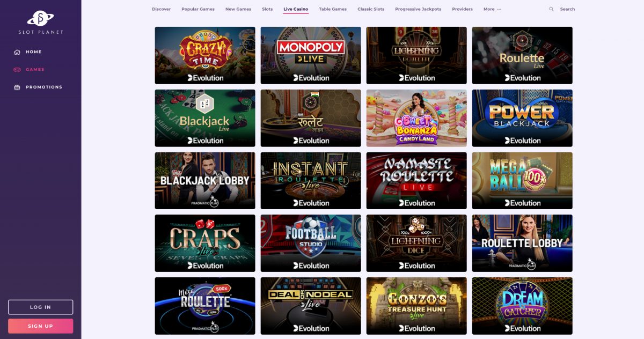Click the Log In button
644x339 pixels.
pos(40,307)
